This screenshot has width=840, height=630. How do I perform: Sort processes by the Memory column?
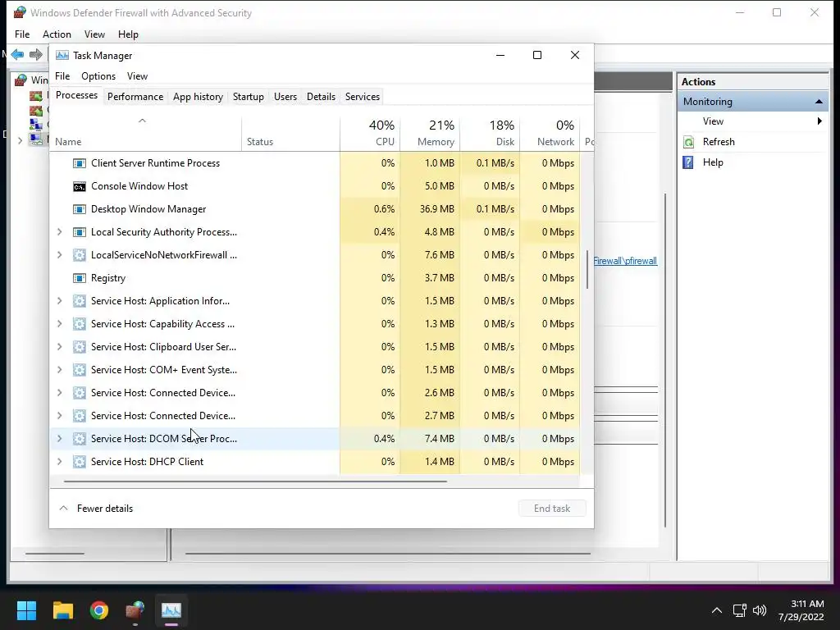pos(430,133)
